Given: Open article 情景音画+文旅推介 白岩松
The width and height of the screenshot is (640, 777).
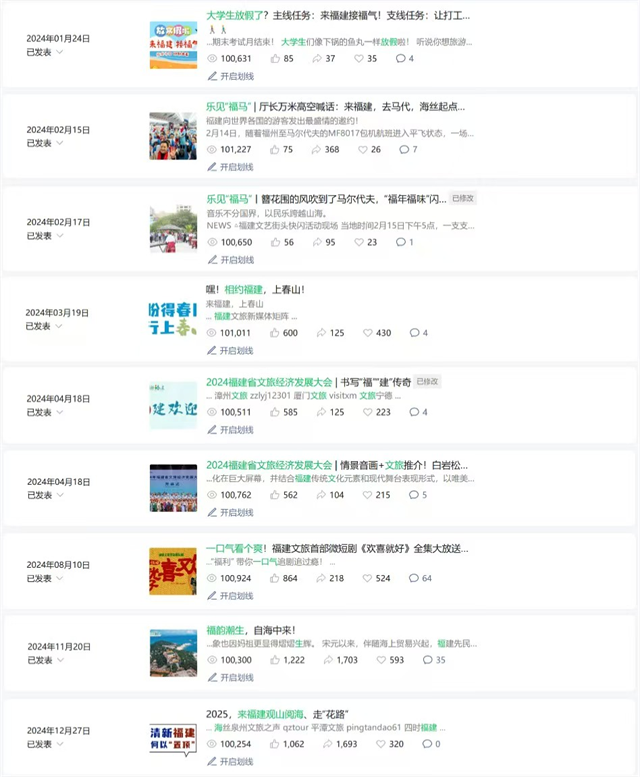Looking at the screenshot, I should (337, 465).
